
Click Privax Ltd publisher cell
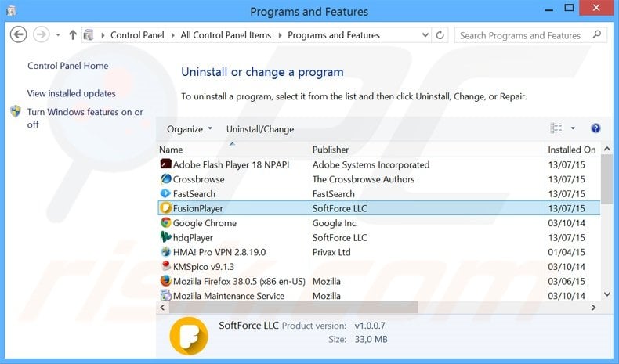click(x=331, y=252)
